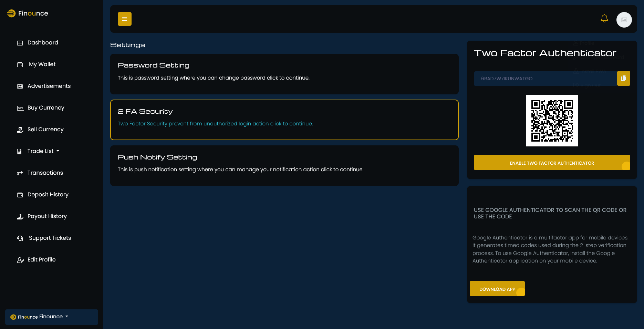Navigate to Sell Currency
644x329 pixels.
tap(45, 130)
